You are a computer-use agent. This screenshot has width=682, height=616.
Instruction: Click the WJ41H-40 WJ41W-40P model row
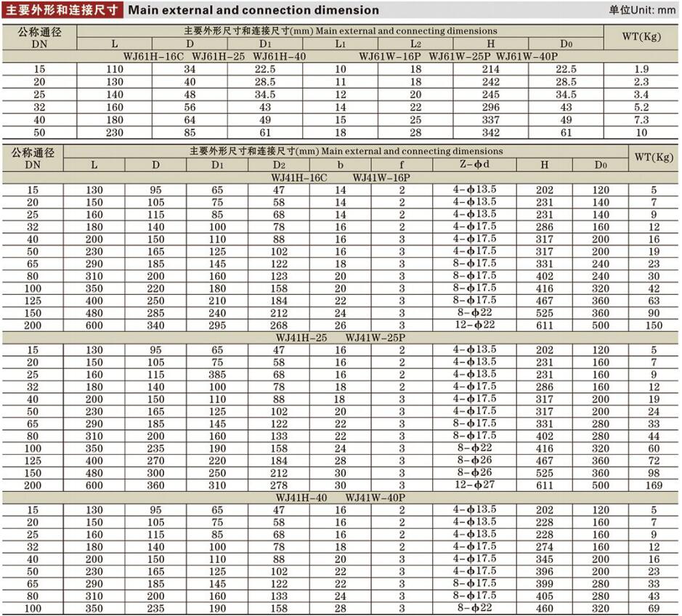pos(340,497)
